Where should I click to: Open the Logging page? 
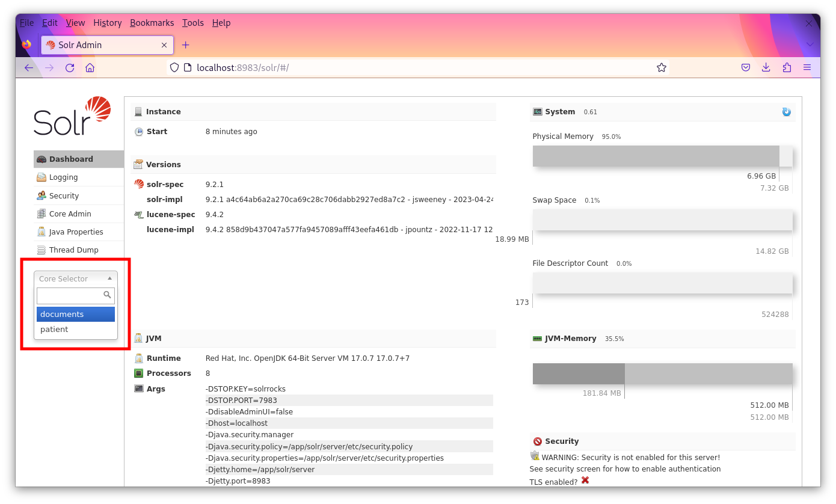[x=79, y=177]
